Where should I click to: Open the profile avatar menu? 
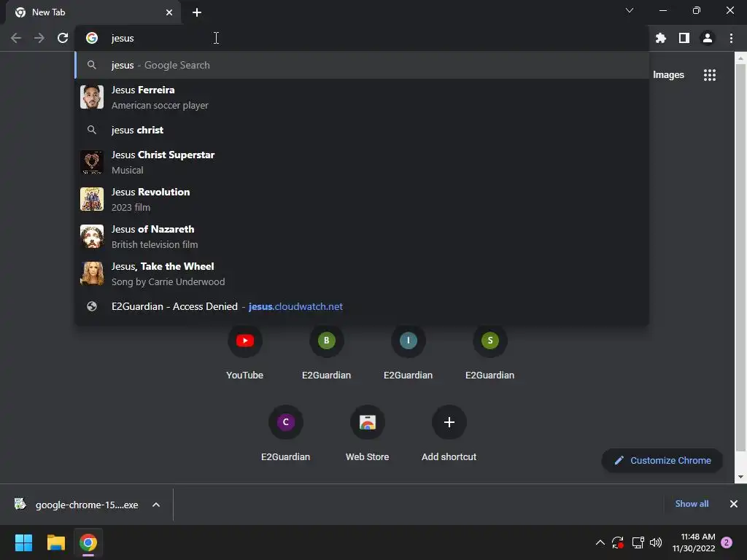coord(708,38)
